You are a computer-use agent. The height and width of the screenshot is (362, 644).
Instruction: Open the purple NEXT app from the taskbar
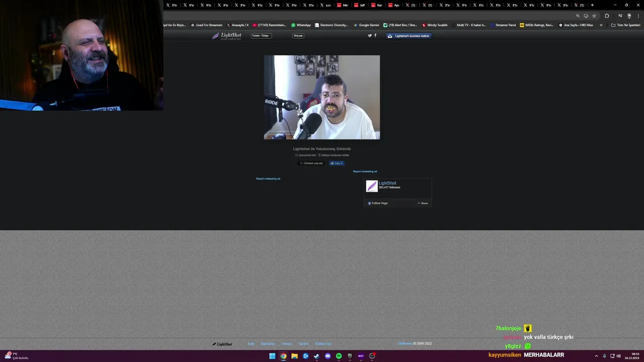tap(361, 356)
